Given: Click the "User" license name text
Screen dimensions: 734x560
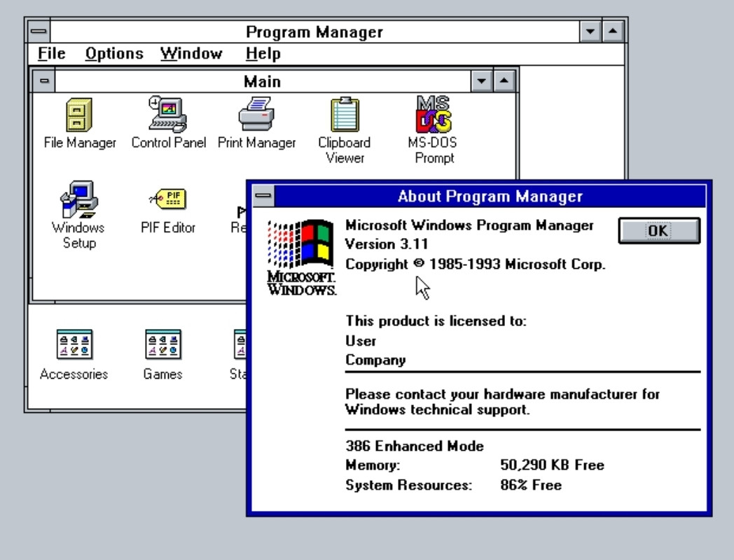Looking at the screenshot, I should tap(361, 341).
